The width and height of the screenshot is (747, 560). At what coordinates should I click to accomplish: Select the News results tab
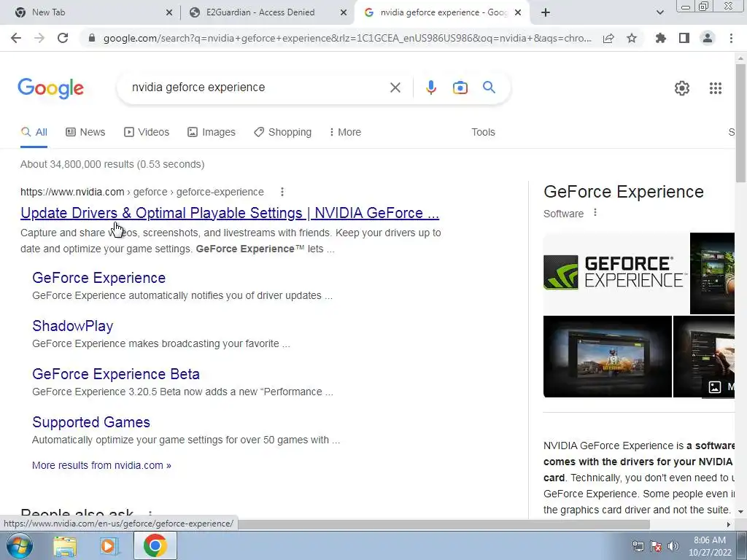point(85,132)
